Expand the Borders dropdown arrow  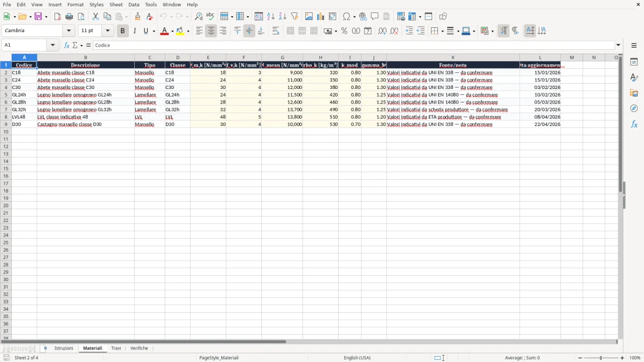[x=442, y=31]
